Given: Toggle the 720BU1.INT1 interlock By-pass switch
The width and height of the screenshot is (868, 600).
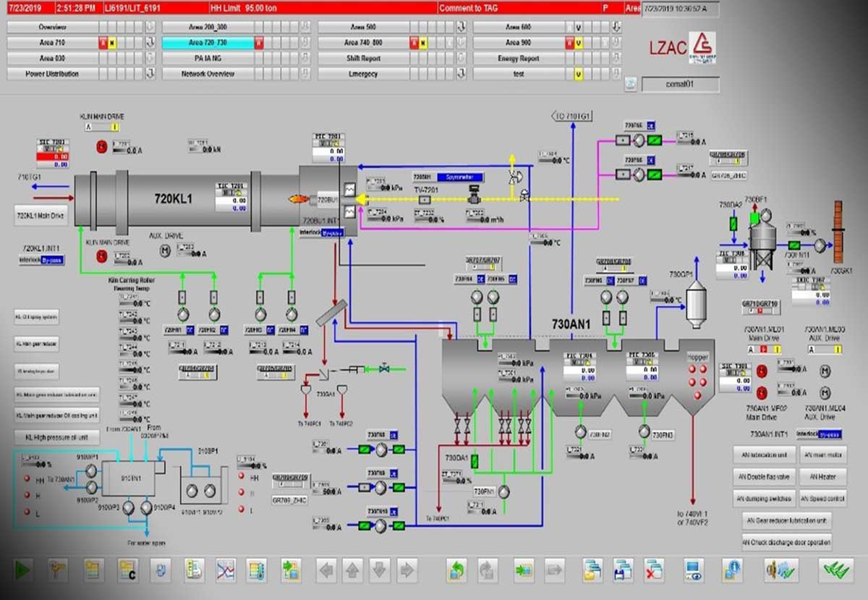Looking at the screenshot, I should click(x=332, y=232).
